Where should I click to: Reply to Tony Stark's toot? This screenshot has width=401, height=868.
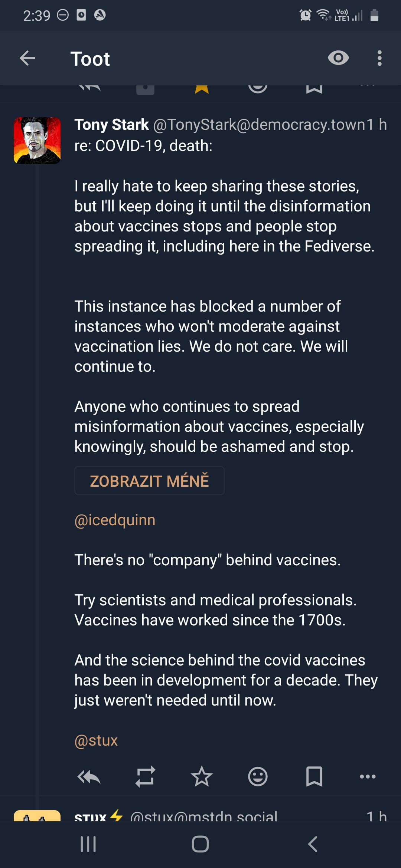(x=89, y=776)
